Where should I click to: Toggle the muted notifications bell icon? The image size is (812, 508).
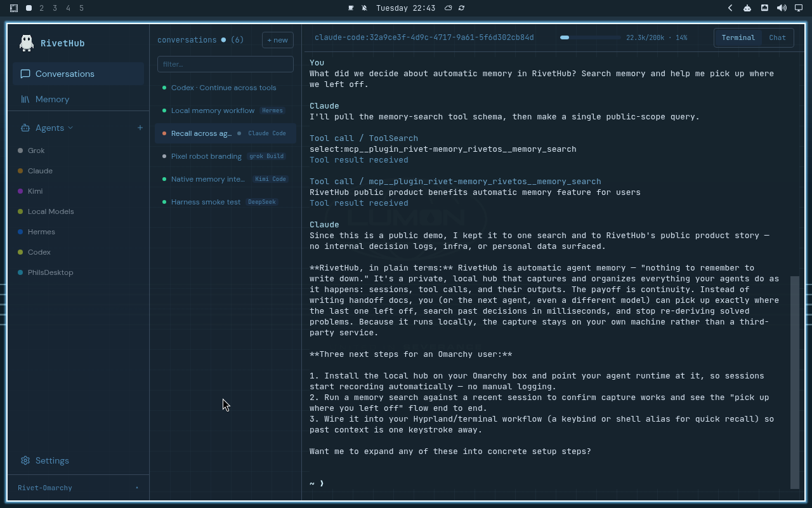tap(364, 8)
